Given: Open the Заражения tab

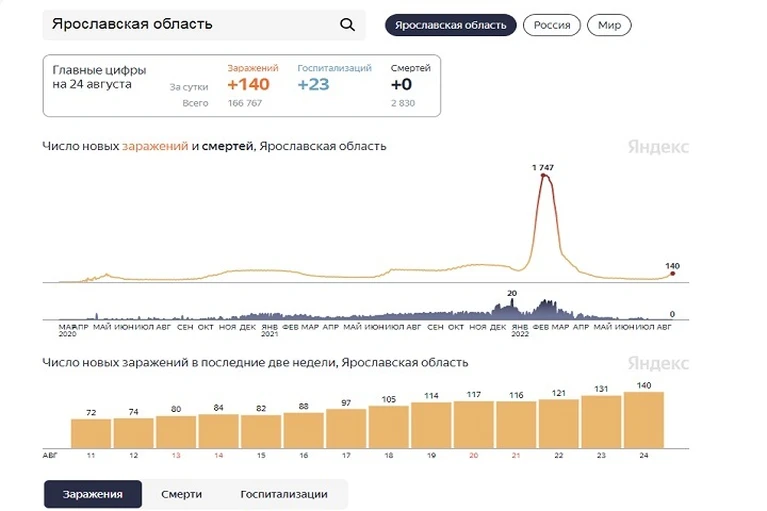Looking at the screenshot, I should coord(93,494).
